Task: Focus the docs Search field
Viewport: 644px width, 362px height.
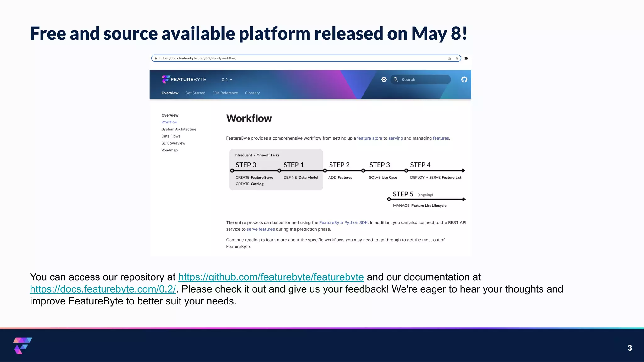Action: (421, 80)
